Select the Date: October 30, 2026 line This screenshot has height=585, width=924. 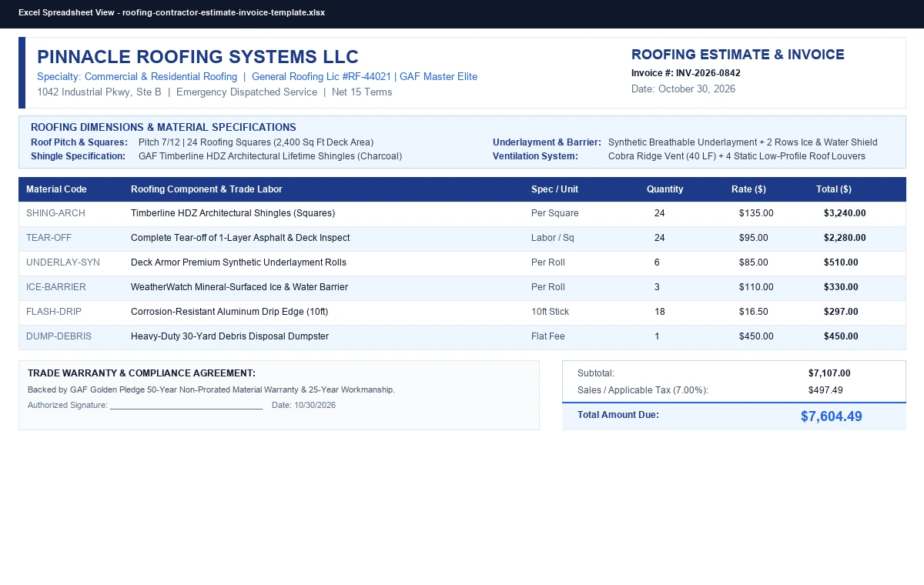pos(683,89)
